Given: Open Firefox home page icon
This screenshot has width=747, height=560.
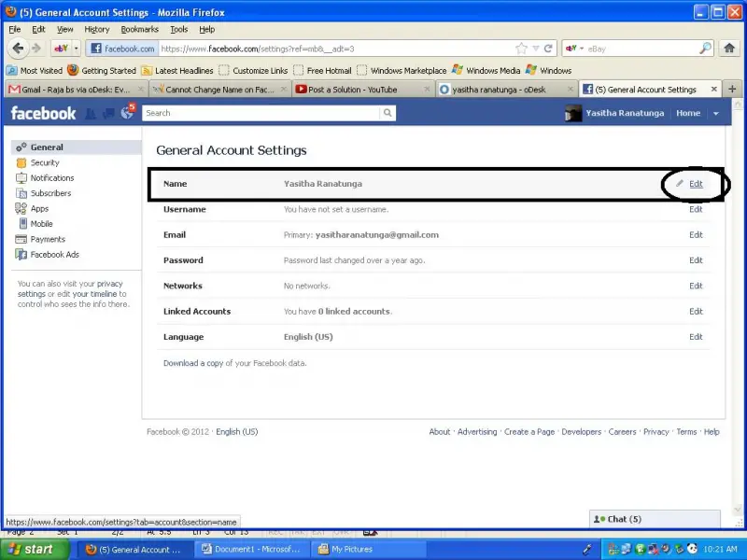Looking at the screenshot, I should click(729, 48).
